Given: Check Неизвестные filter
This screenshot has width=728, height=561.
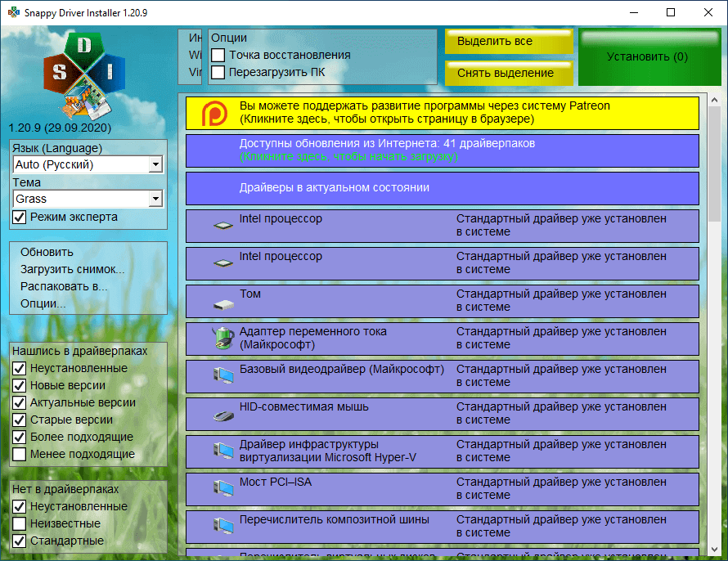Looking at the screenshot, I should pyautogui.click(x=20, y=524).
